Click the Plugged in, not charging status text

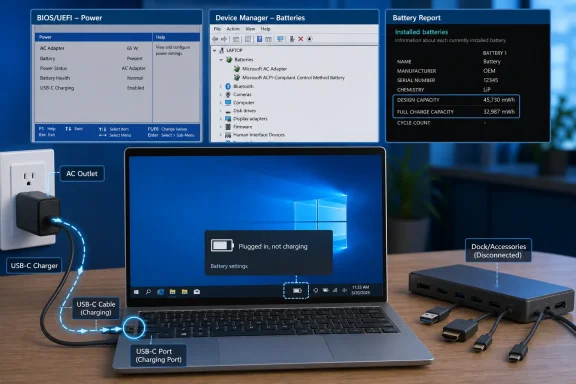273,247
